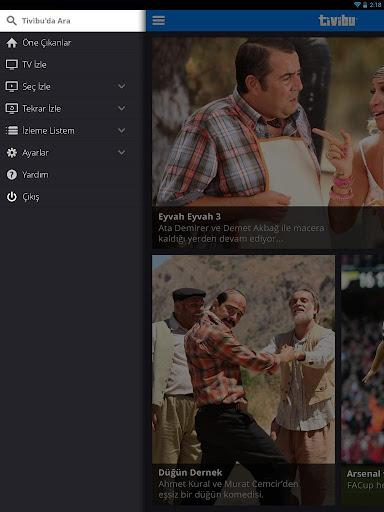Expand the Tekrar İzle chevron
This screenshot has width=384, height=512.
click(x=122, y=108)
